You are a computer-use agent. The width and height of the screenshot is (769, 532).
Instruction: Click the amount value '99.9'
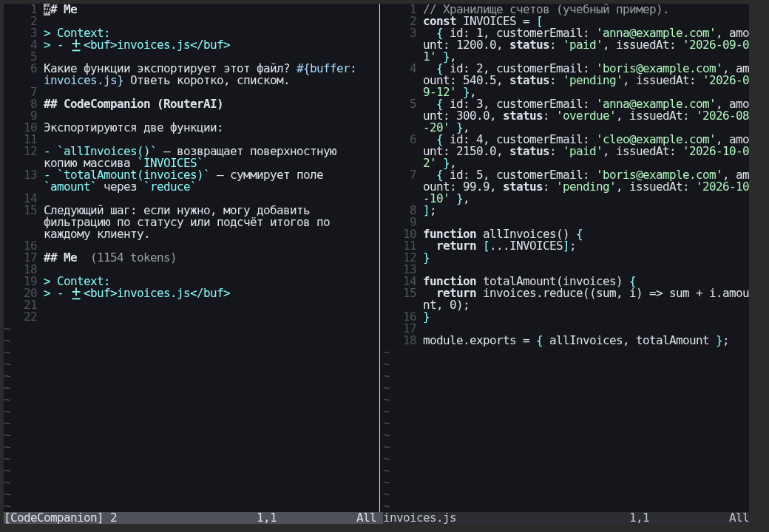tap(475, 187)
